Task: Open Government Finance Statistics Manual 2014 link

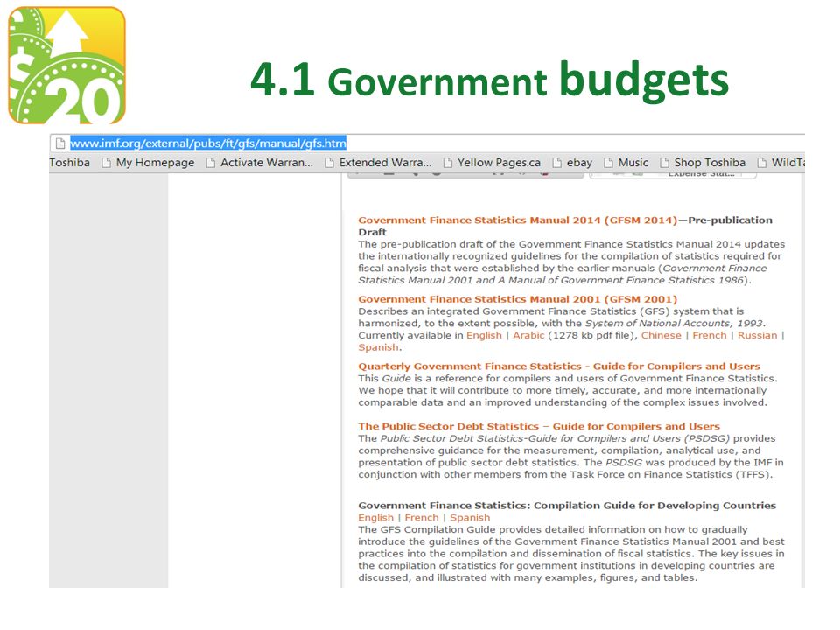Action: click(518, 220)
